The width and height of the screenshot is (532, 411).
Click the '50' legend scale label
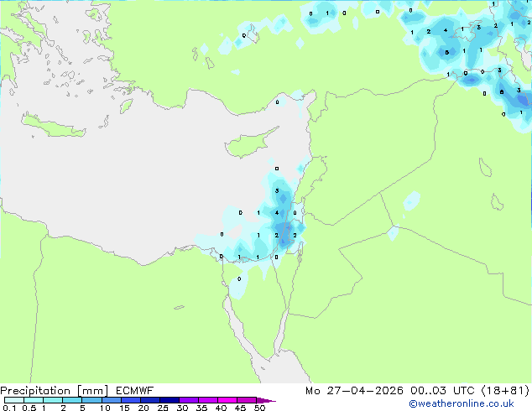[260, 408]
